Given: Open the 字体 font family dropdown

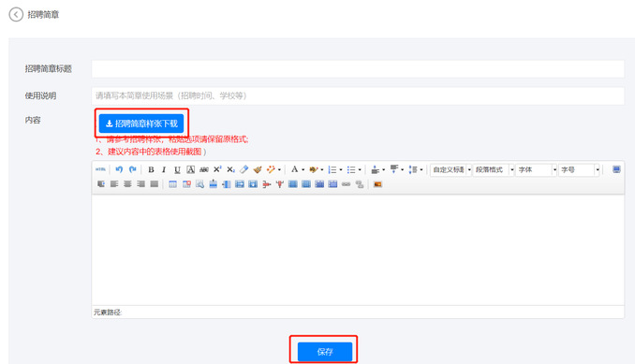Looking at the screenshot, I should pyautogui.click(x=536, y=169).
